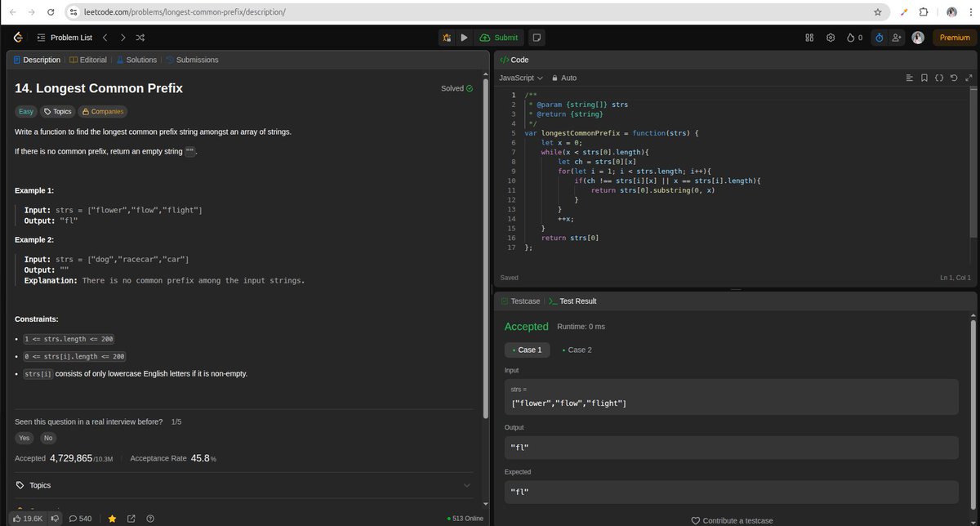Click the 513 Online indicator
Screen dimensions: 980x526
pyautogui.click(x=465, y=519)
